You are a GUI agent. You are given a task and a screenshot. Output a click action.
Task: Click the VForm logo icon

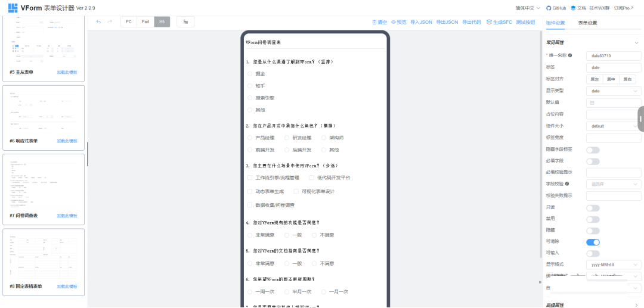tap(13, 8)
